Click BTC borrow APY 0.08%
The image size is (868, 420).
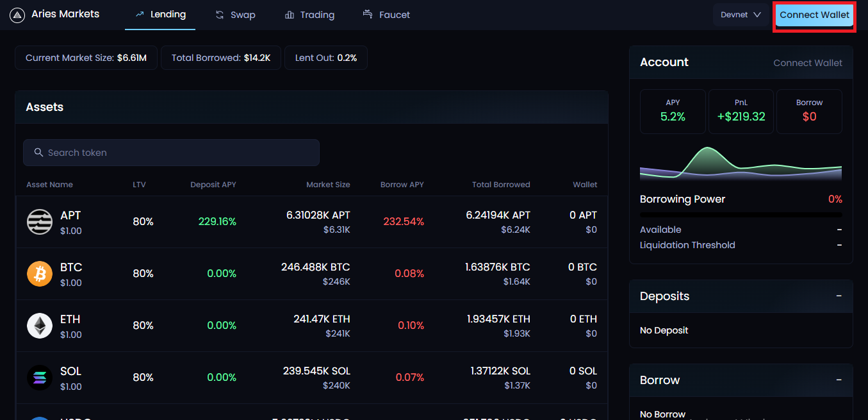point(409,274)
